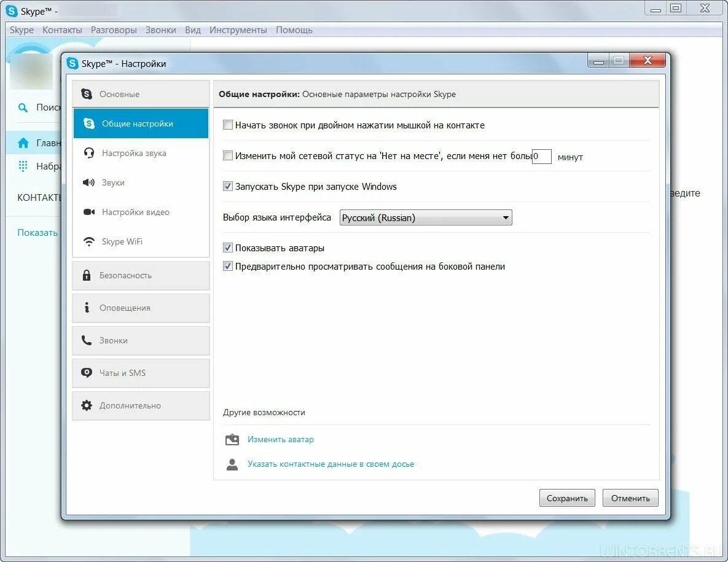Click the chat bubble icon for Чаты и SMS

87,373
